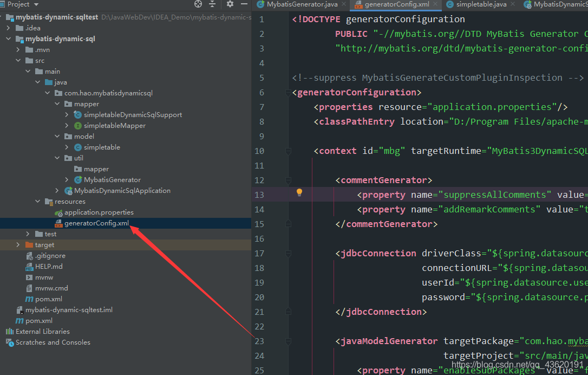Select the simpletableMapper interface icon
The height and width of the screenshot is (375, 588).
[x=77, y=126]
